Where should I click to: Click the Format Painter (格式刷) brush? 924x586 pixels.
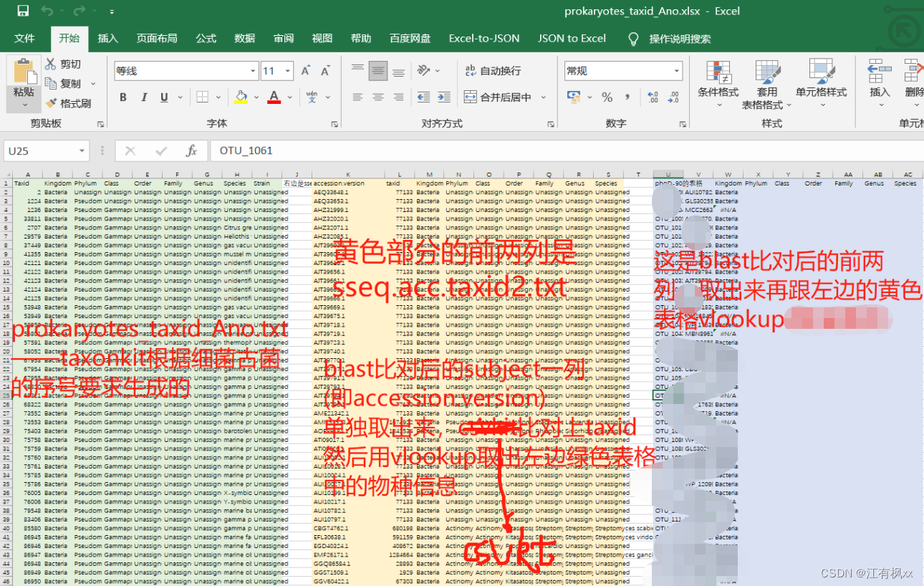point(51,103)
